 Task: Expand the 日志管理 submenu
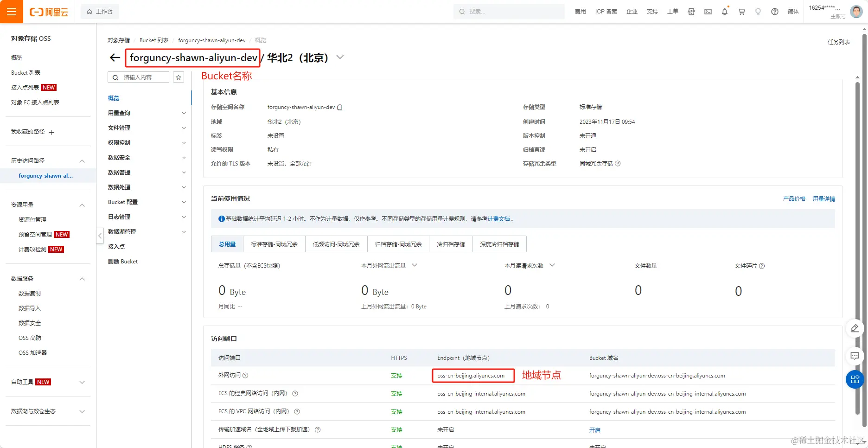pos(184,217)
